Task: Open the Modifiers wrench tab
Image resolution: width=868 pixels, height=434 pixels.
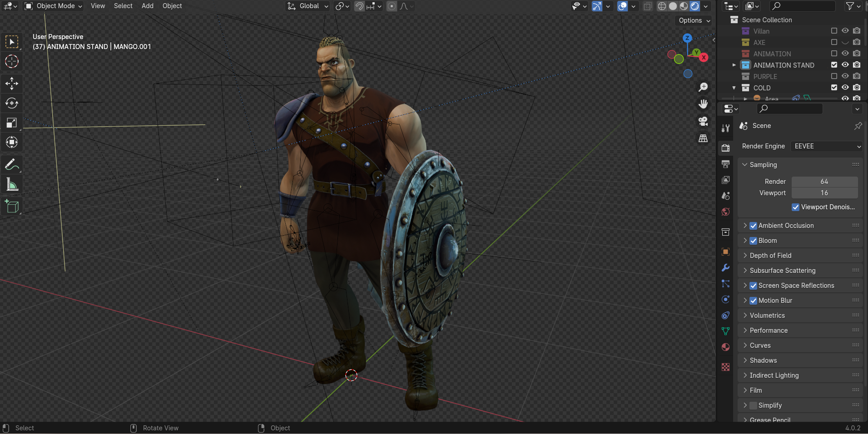Action: click(x=726, y=267)
